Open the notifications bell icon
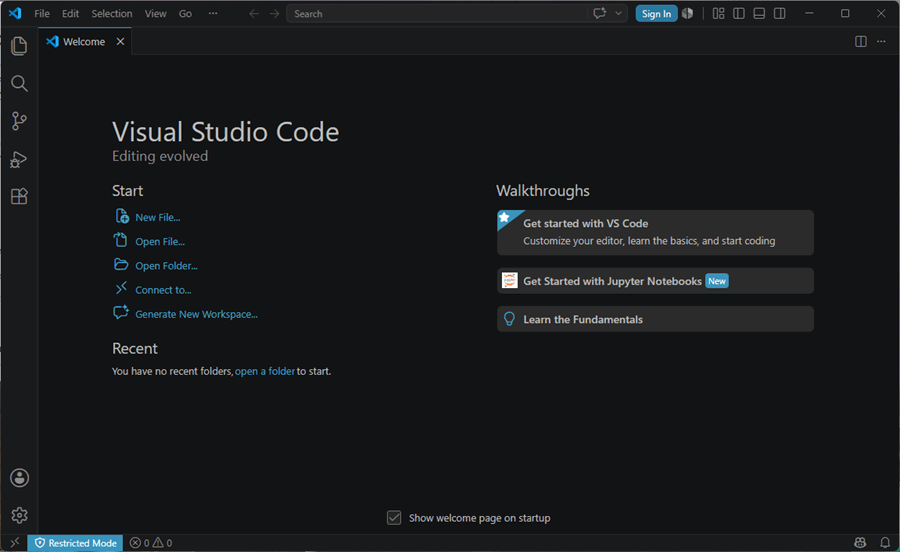 885,543
